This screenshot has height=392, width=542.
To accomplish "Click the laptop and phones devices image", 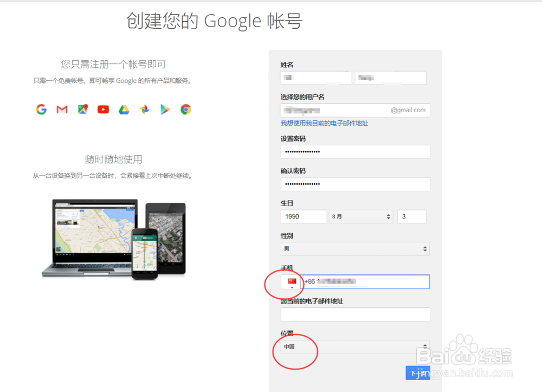I will pyautogui.click(x=114, y=239).
